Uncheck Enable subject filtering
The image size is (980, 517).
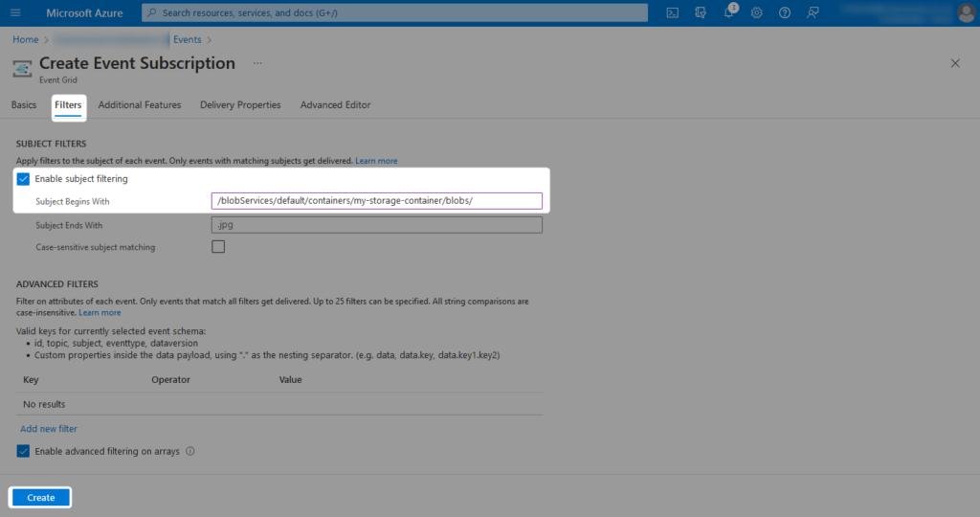23,179
